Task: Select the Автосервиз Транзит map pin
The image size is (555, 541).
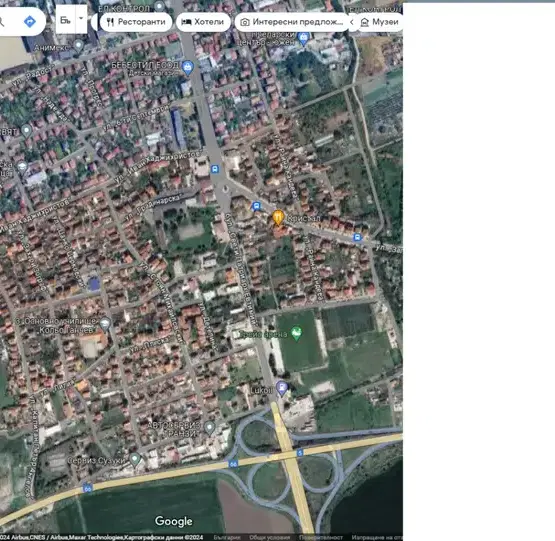Action: (x=210, y=428)
